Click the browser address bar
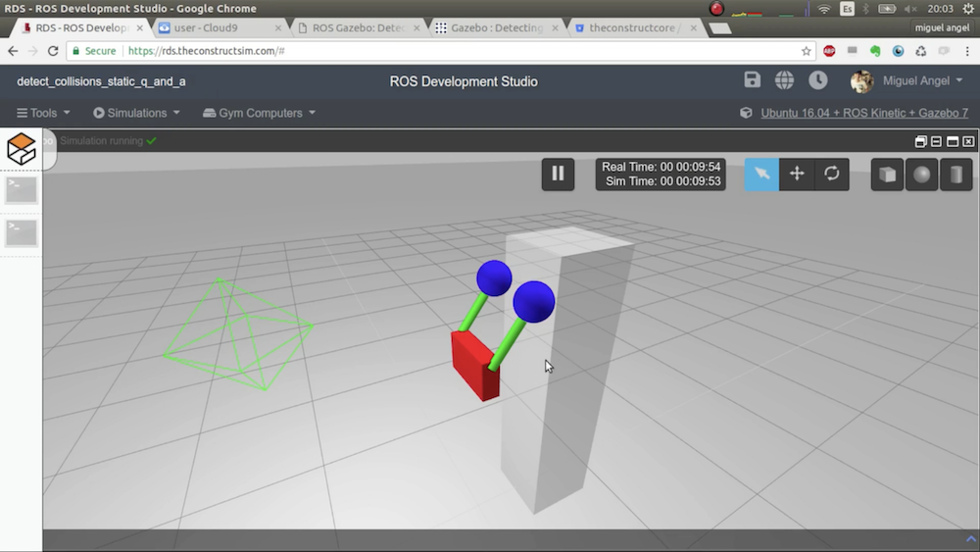980x552 pixels. click(x=461, y=51)
